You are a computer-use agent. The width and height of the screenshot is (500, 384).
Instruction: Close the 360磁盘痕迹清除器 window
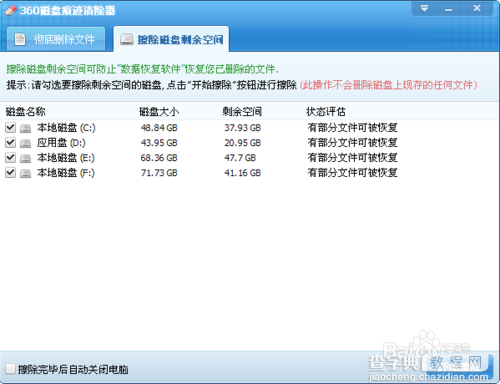pyautogui.click(x=477, y=8)
